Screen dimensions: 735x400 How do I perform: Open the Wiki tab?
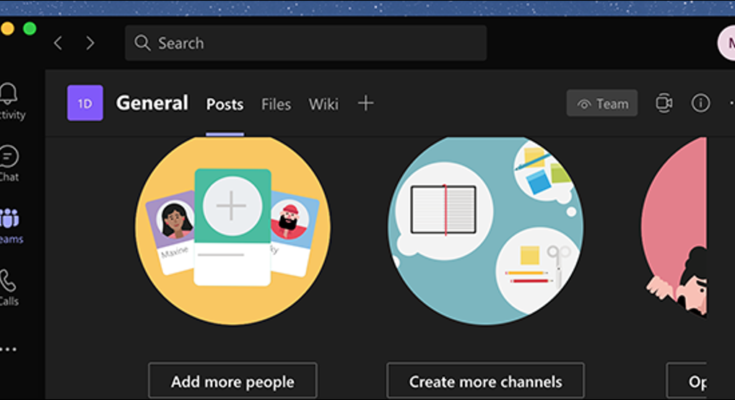(x=323, y=104)
